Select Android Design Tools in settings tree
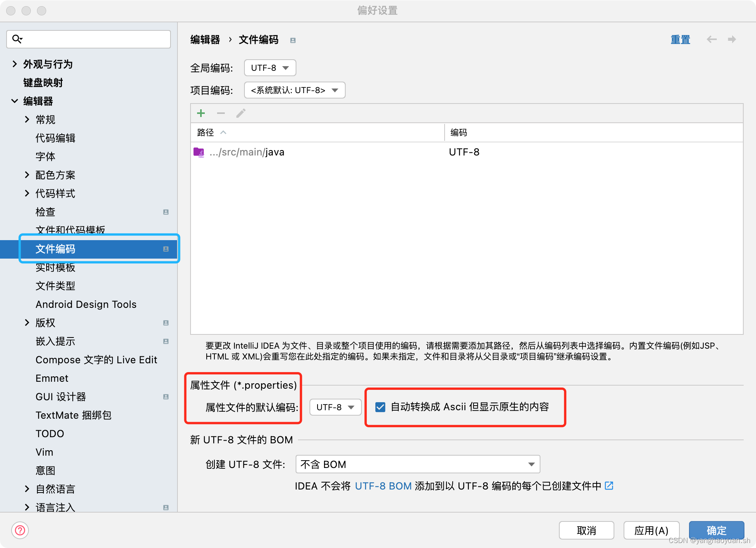 pos(86,304)
